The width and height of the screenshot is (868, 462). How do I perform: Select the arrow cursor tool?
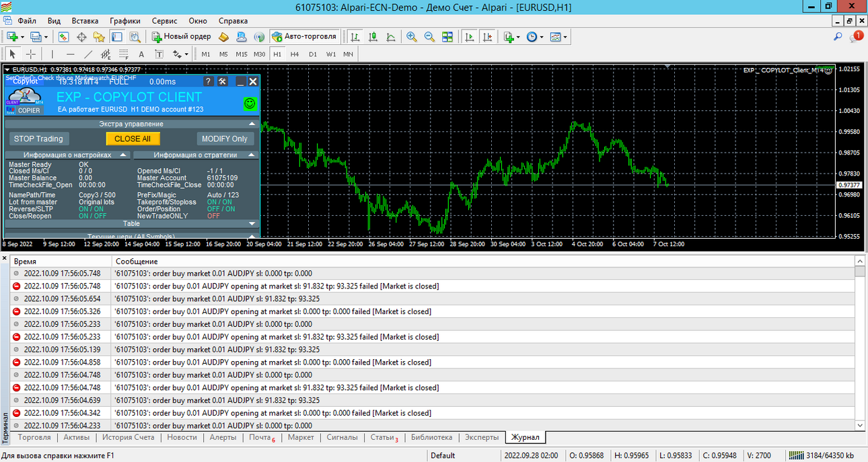(12, 54)
